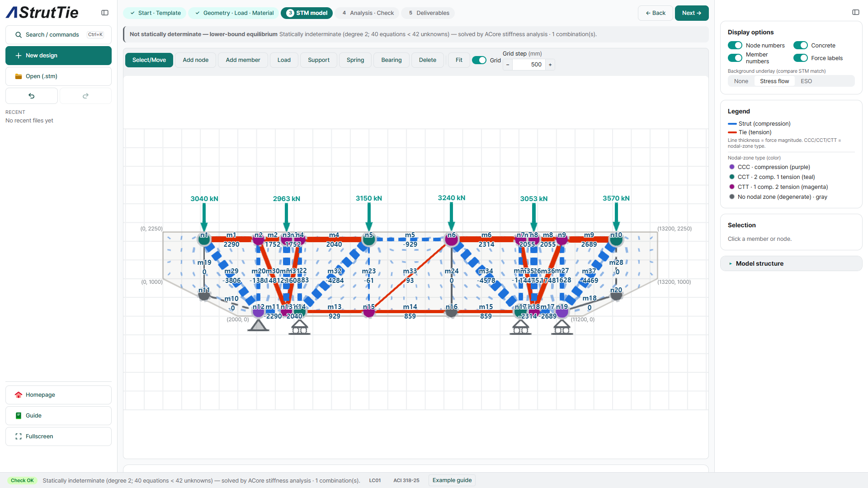Click the redo arrow button
This screenshot has height=488, width=868.
[x=85, y=96]
